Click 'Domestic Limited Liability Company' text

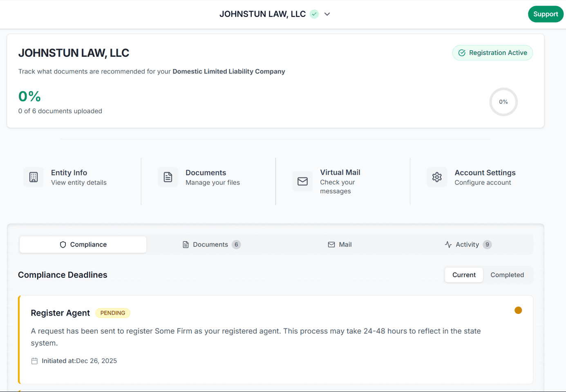point(229,72)
